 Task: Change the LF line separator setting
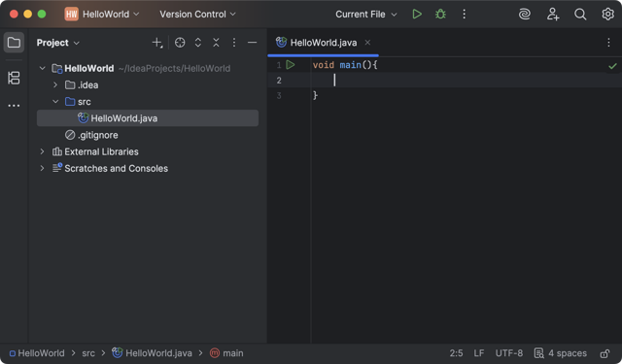coord(479,353)
